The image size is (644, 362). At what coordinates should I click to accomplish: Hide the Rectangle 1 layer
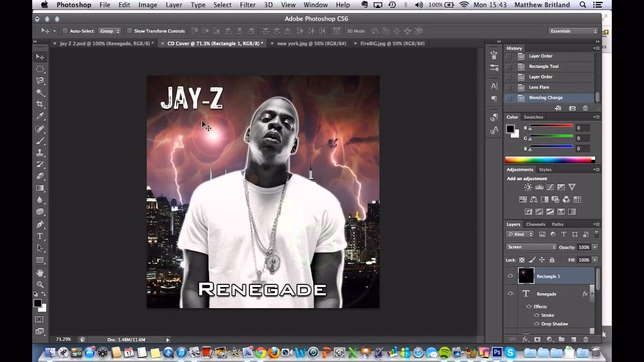click(x=510, y=276)
